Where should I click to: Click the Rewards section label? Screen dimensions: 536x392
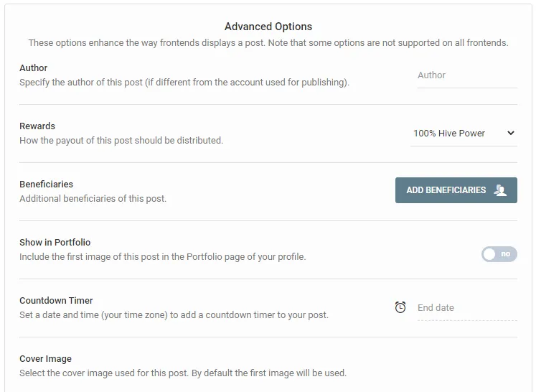click(37, 126)
